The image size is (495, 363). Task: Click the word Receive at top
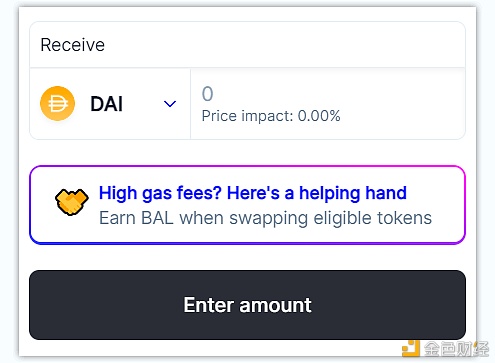(x=72, y=45)
